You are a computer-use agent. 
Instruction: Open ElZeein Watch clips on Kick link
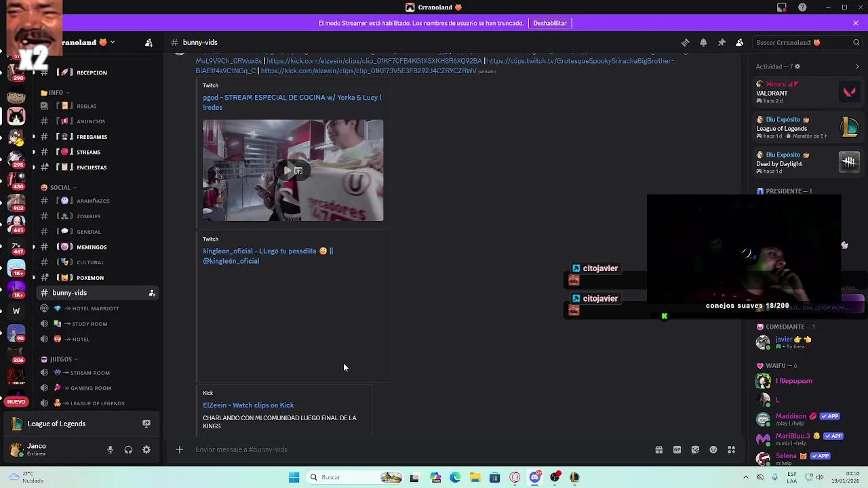(248, 405)
